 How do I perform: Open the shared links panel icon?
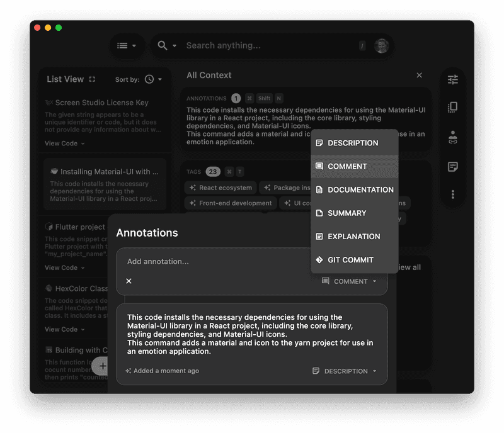coord(452,137)
